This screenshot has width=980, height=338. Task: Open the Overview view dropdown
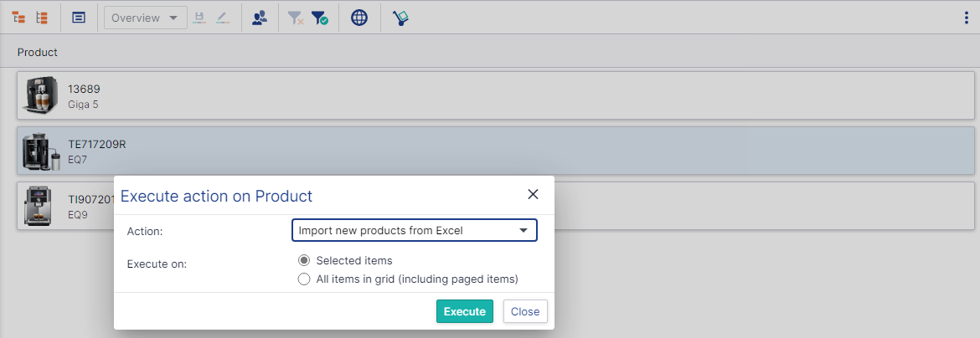pos(146,18)
